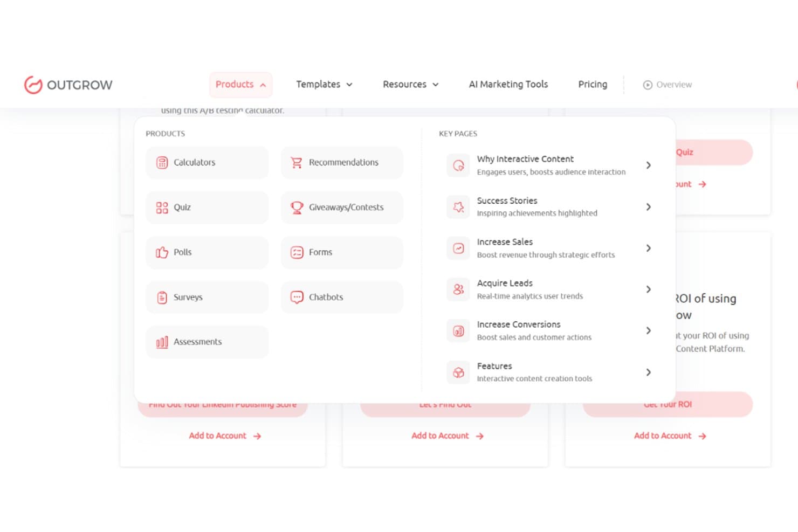Open the Chatbots product

point(342,297)
